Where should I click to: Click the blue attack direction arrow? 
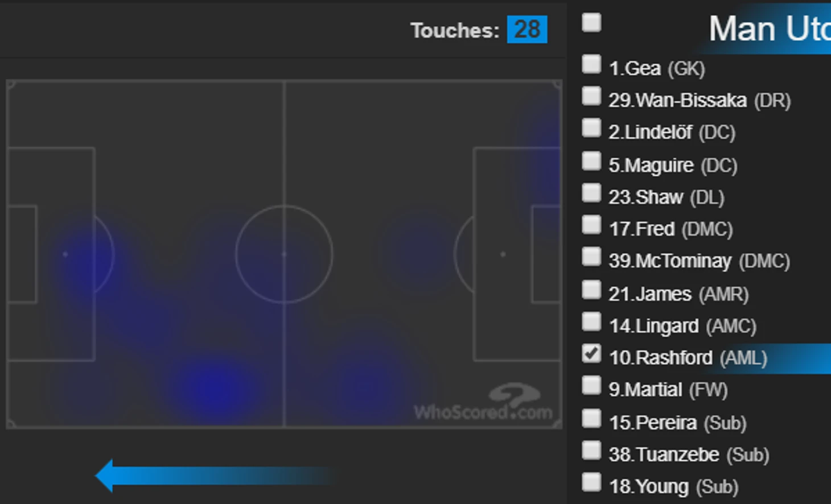pos(213,476)
